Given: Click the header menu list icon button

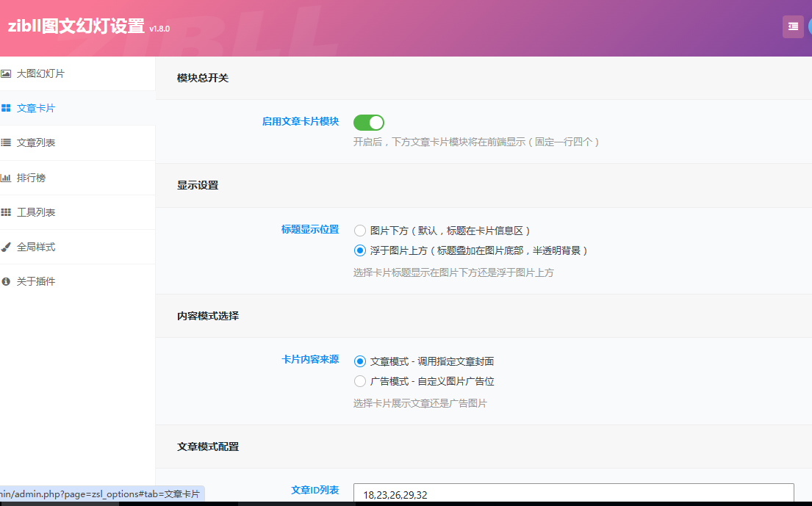Looking at the screenshot, I should (x=793, y=26).
